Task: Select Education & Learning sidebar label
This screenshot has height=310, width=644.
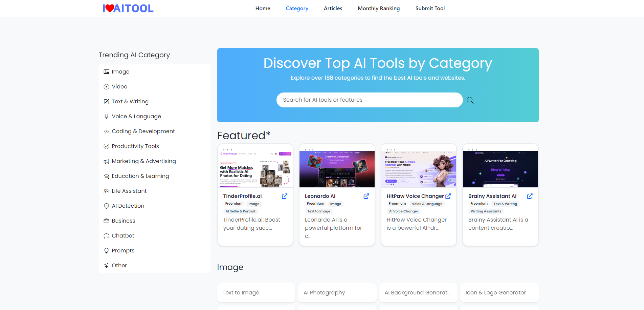Action: [x=140, y=176]
